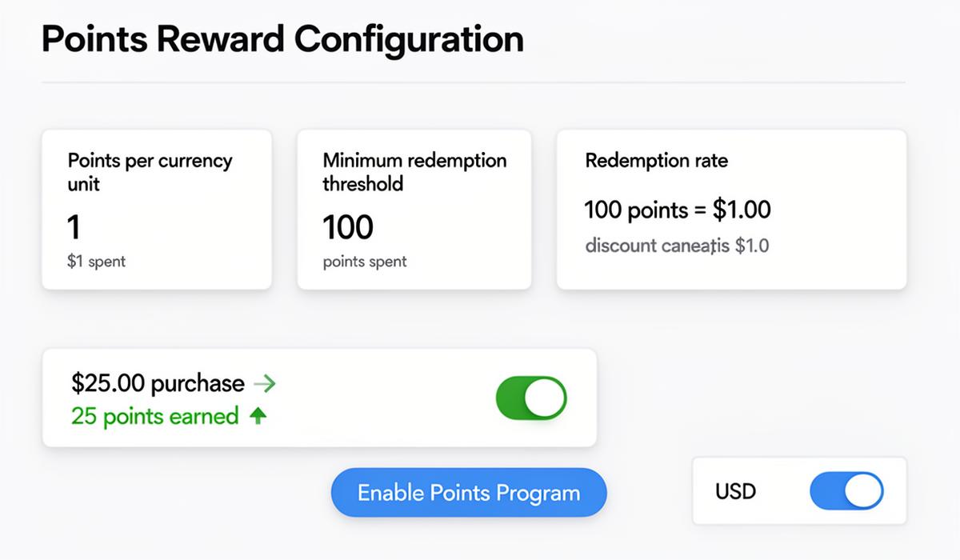Click the points per currency unit value 1

74,228
